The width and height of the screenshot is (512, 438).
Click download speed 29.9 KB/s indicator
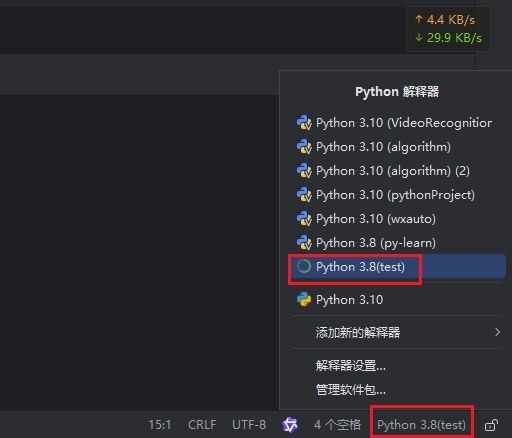point(448,38)
